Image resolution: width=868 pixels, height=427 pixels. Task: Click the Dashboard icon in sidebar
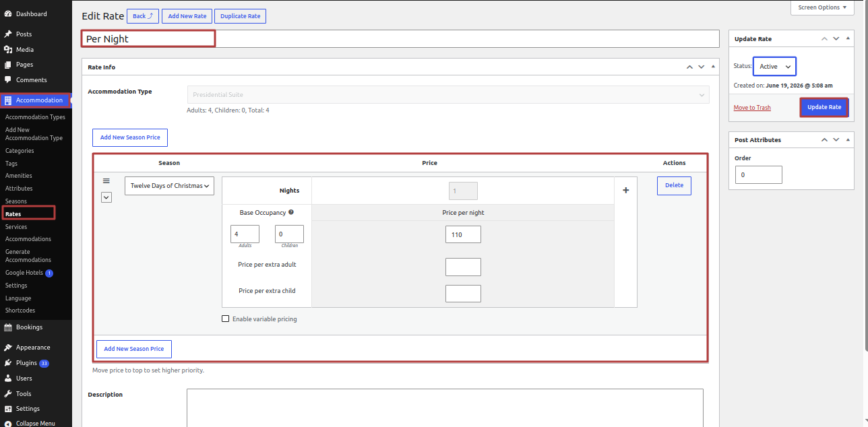(x=8, y=13)
